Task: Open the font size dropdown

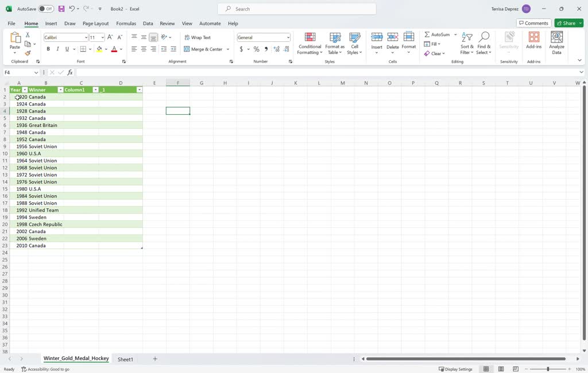Action: [x=101, y=37]
